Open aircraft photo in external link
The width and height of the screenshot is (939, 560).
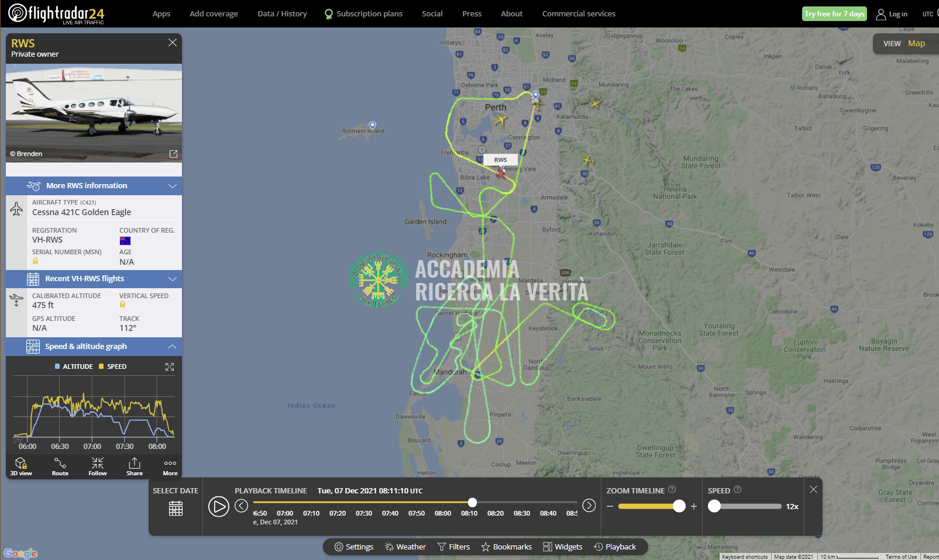tap(173, 154)
